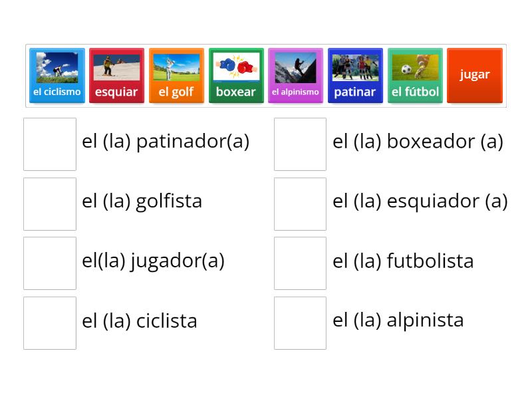Click the el (la) alpinista text label
Image resolution: width=532 pixels, height=399 pixels.
(399, 320)
